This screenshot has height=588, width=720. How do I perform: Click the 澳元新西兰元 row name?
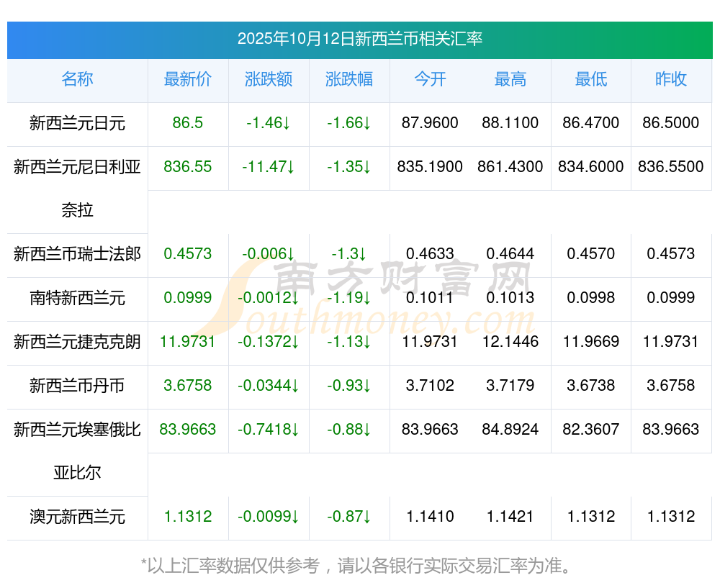click(x=77, y=517)
